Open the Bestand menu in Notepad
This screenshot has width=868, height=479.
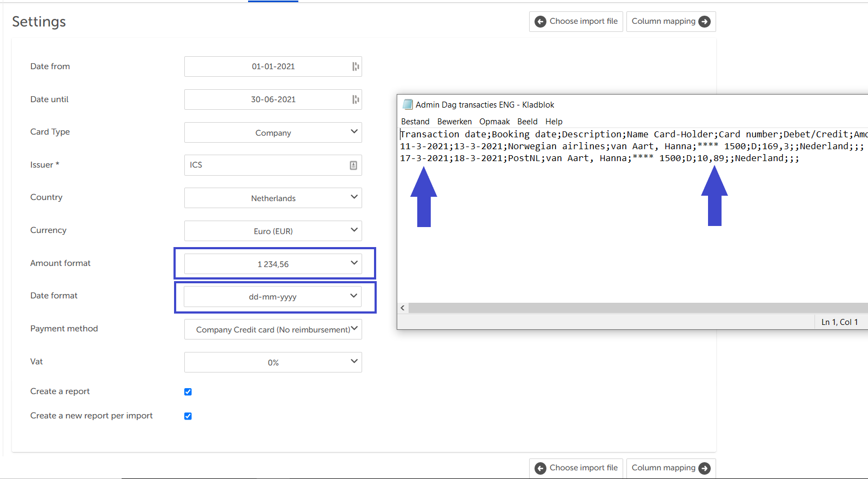click(415, 122)
